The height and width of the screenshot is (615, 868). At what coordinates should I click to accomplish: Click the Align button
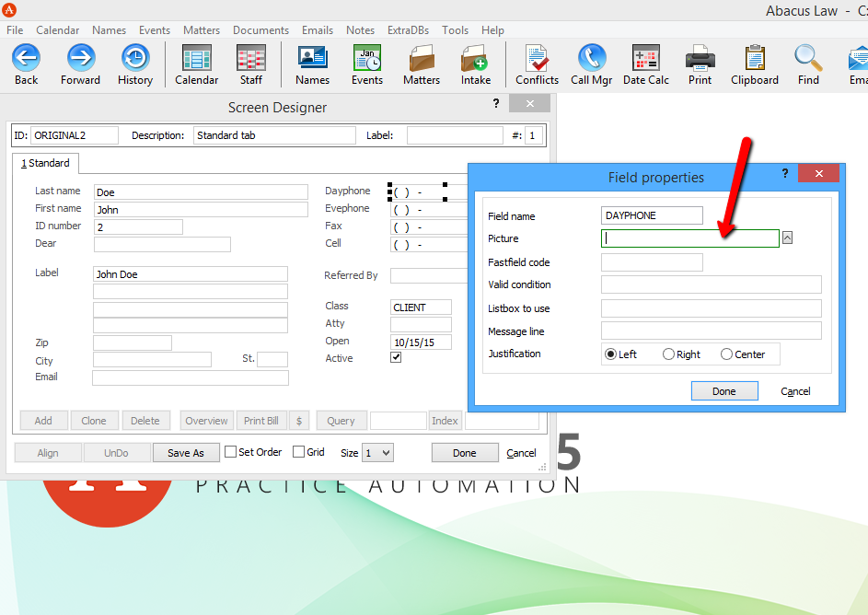48,453
